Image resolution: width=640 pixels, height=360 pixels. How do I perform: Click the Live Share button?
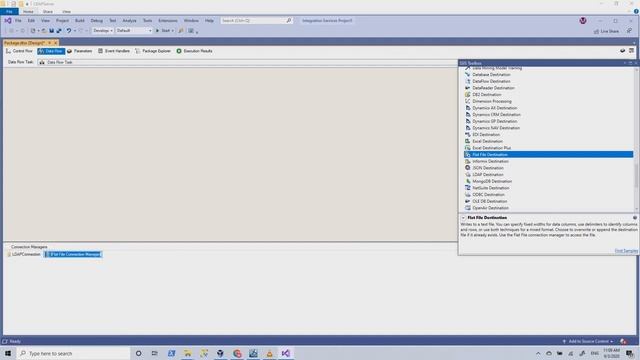(606, 31)
